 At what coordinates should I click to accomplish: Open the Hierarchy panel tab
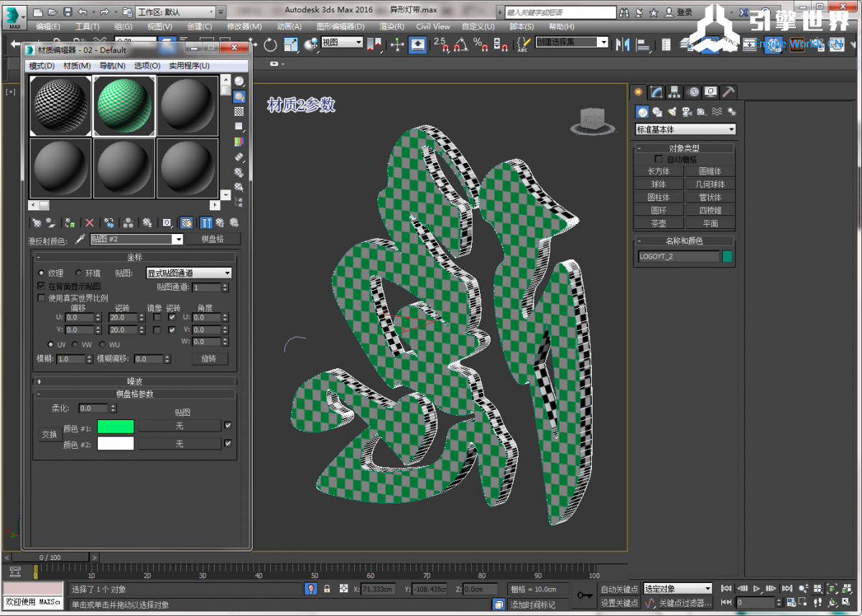coord(675,92)
